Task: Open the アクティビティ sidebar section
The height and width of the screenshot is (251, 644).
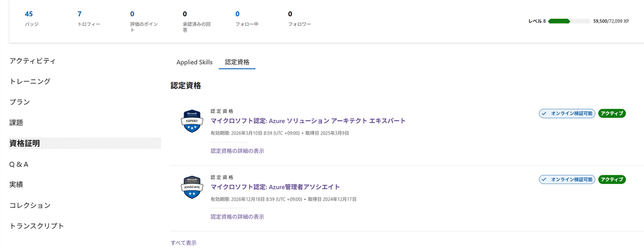Action: click(x=32, y=60)
